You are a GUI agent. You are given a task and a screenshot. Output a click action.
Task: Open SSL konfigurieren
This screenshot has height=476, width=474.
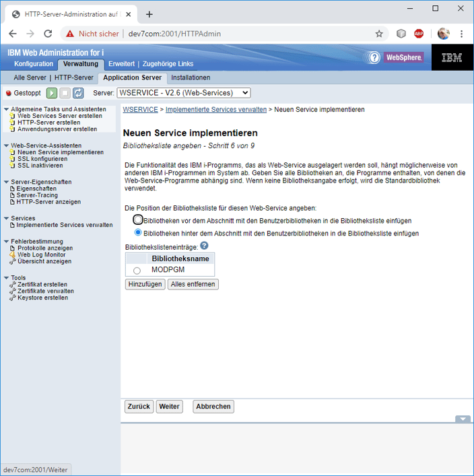pos(42,159)
